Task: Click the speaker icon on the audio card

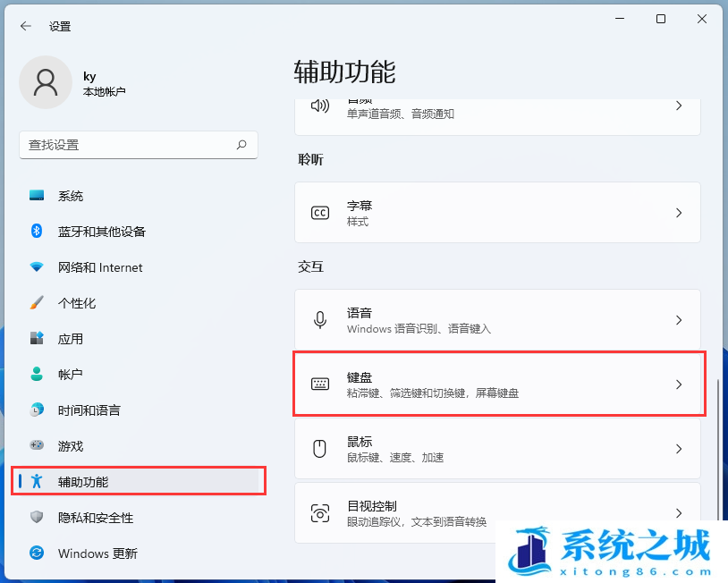Action: 320,106
